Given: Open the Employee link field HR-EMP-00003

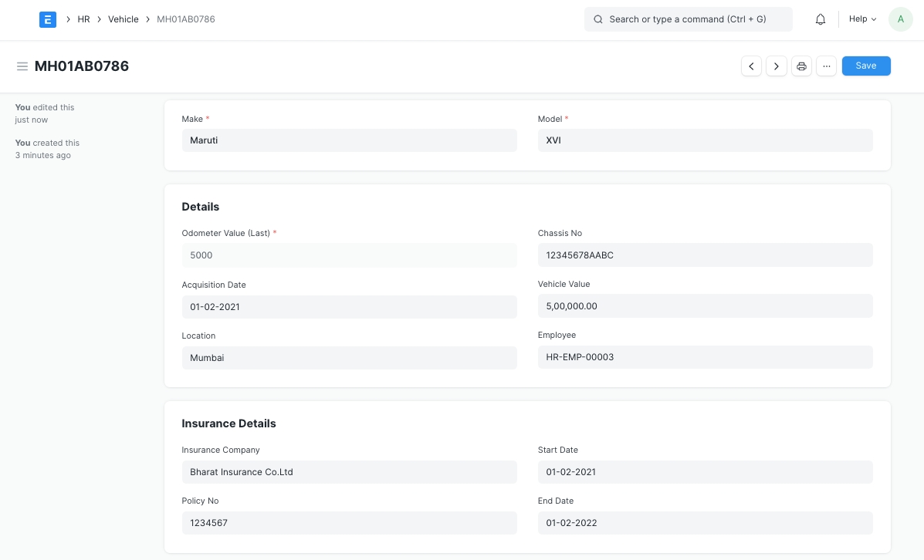Looking at the screenshot, I should click(705, 357).
